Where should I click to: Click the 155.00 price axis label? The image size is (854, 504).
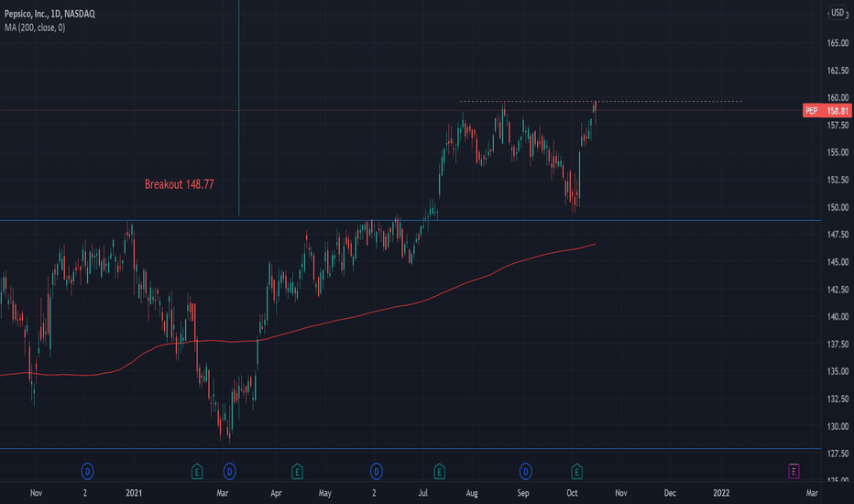pos(838,152)
